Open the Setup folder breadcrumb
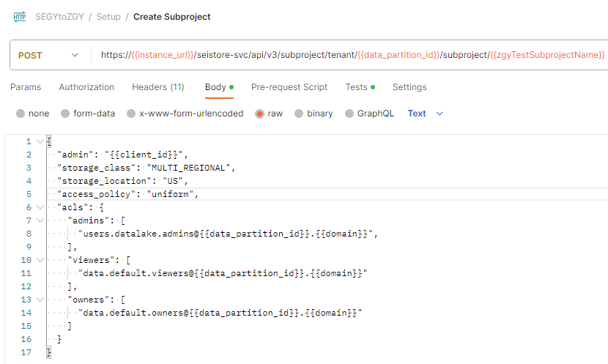This screenshot has height=364, width=608. click(x=108, y=17)
